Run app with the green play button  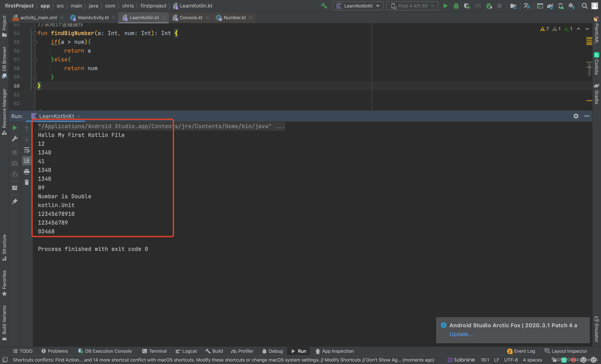(x=445, y=6)
